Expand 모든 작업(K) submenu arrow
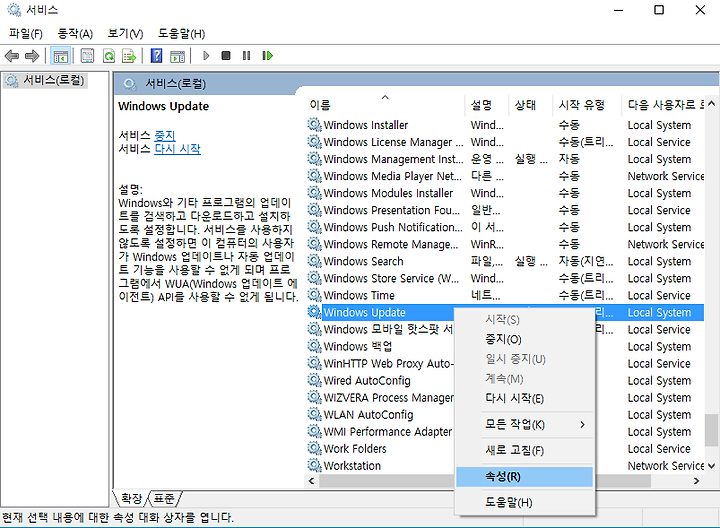720x528 pixels. (582, 425)
